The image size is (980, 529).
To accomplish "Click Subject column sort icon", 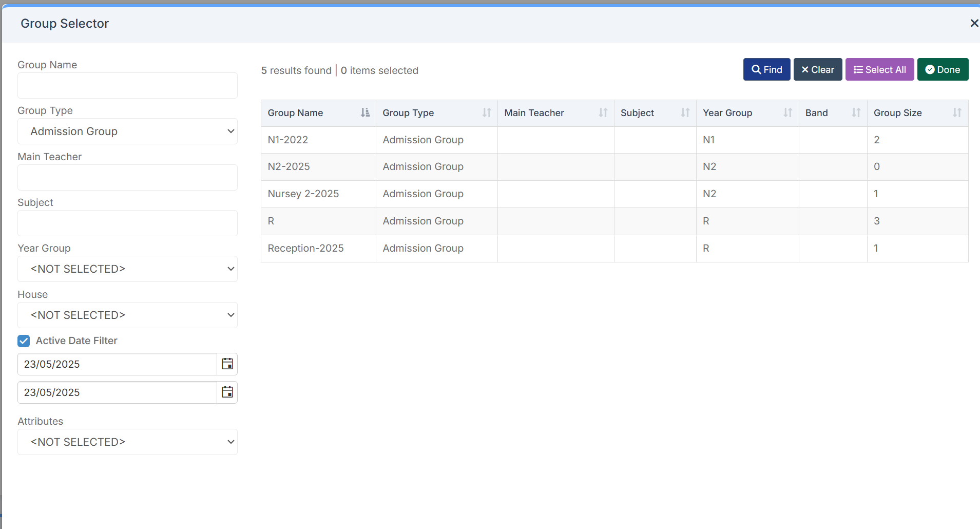I will point(685,113).
